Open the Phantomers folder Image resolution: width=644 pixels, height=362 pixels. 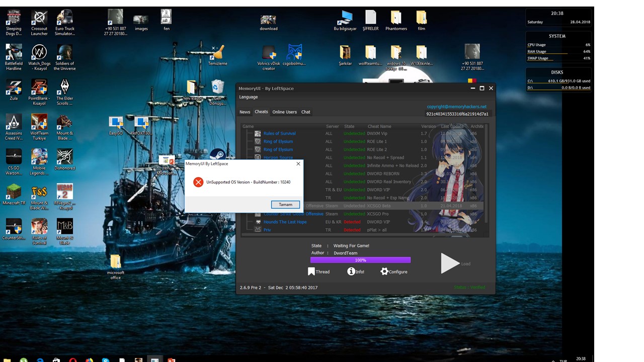[x=396, y=21]
